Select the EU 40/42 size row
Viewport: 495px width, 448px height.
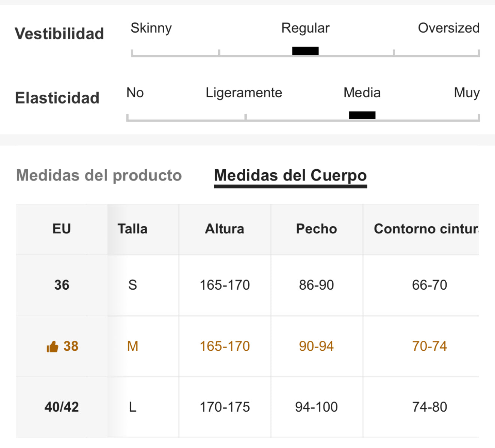point(247,407)
